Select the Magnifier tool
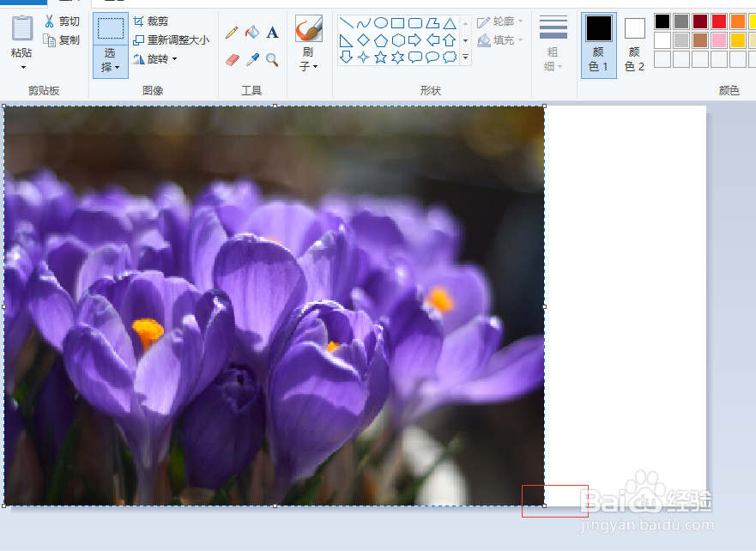Viewport: 756px width, 551px height. pos(272,60)
